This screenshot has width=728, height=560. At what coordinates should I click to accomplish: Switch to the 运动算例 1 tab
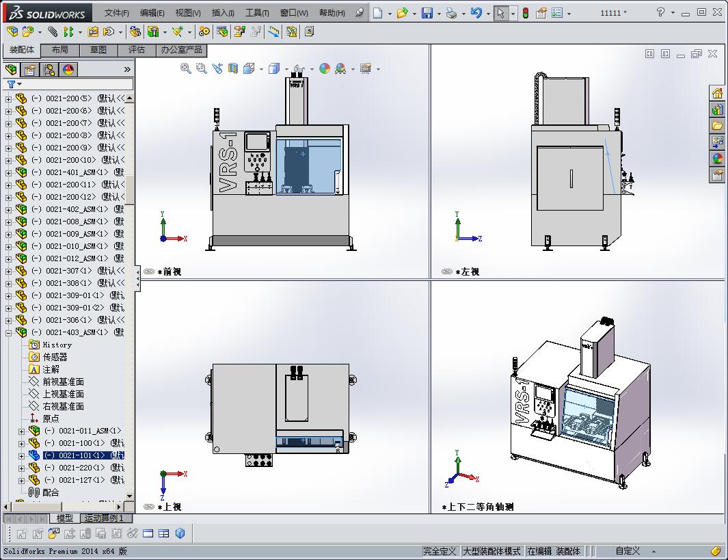104,518
